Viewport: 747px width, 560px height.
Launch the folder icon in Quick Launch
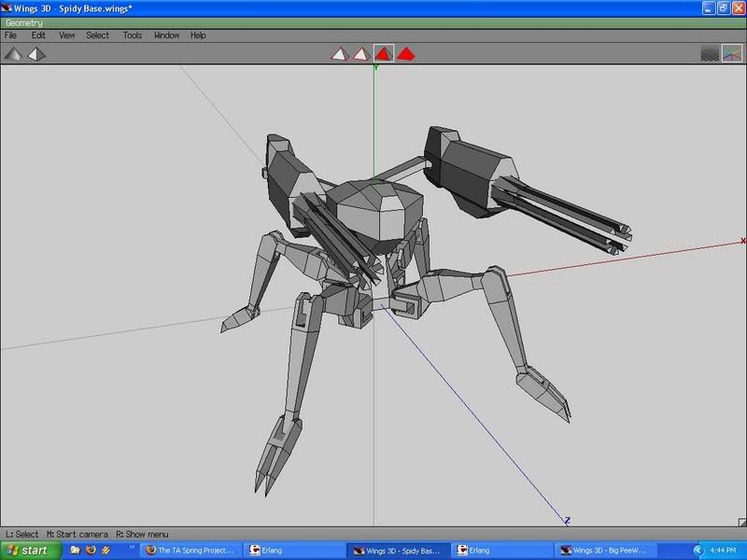click(x=76, y=550)
